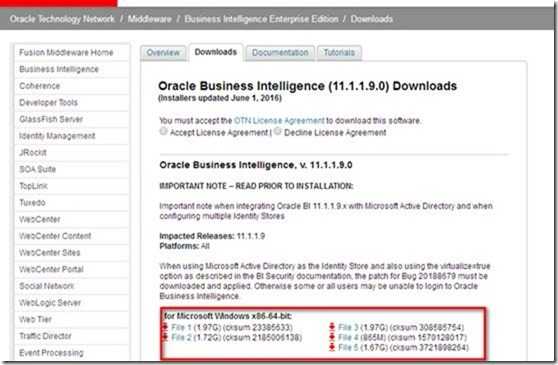Click the download icon beside File 4
Viewport: 558px width, 365px height.
[332, 337]
